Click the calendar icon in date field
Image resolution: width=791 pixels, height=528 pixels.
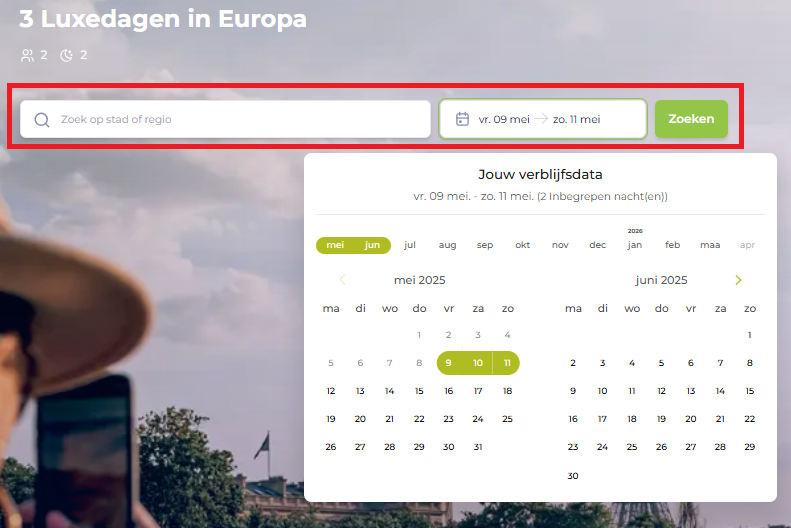tap(462, 119)
